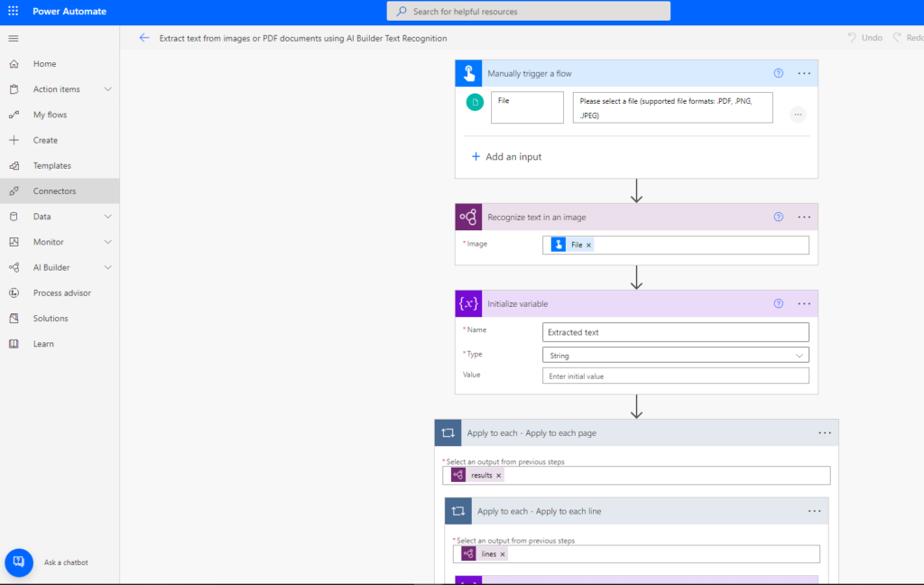The height and width of the screenshot is (585, 924).
Task: Click the Data cylinder icon
Action: 14,217
